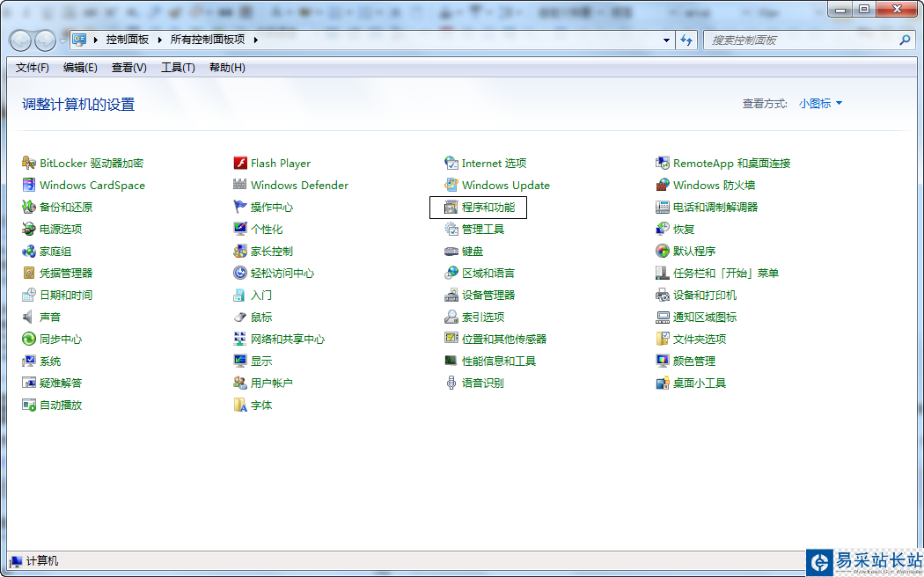This screenshot has height=577, width=924.
Task: Open the 工具(T) menu
Action: (x=178, y=68)
